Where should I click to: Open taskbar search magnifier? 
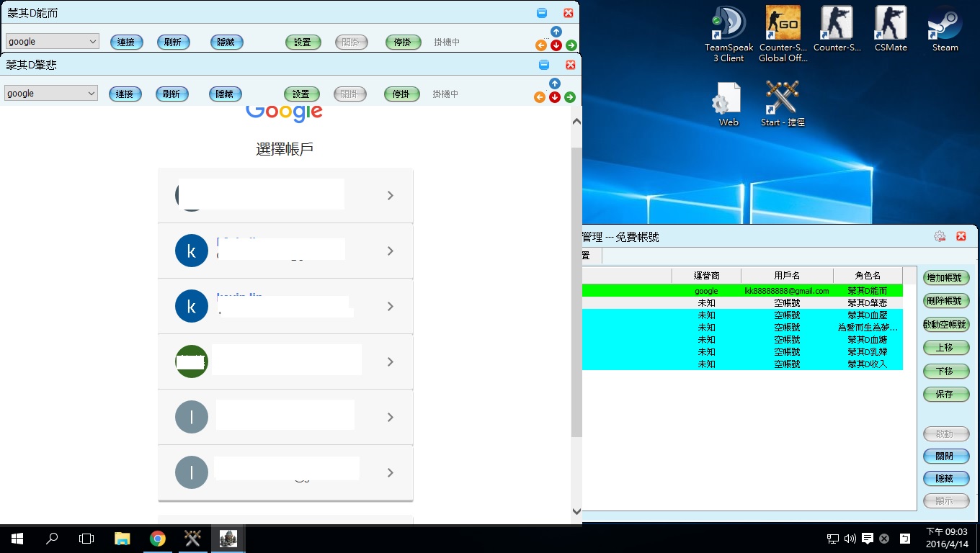pyautogui.click(x=52, y=539)
